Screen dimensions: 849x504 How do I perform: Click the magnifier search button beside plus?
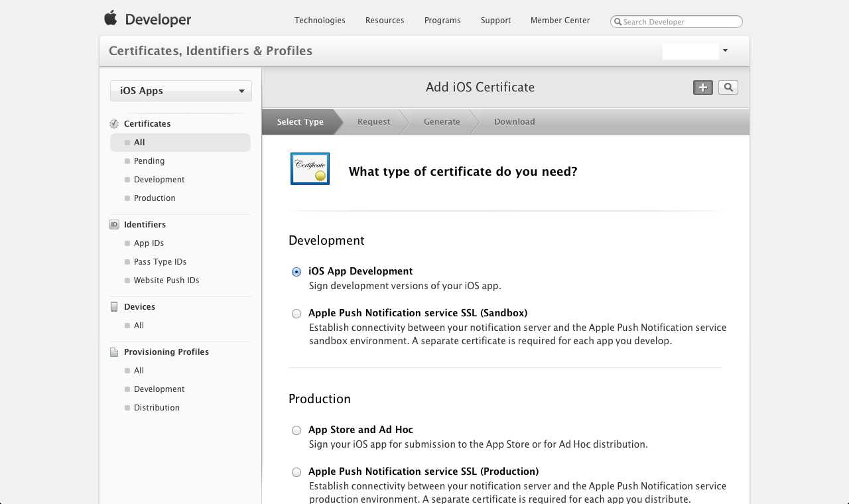pos(728,88)
